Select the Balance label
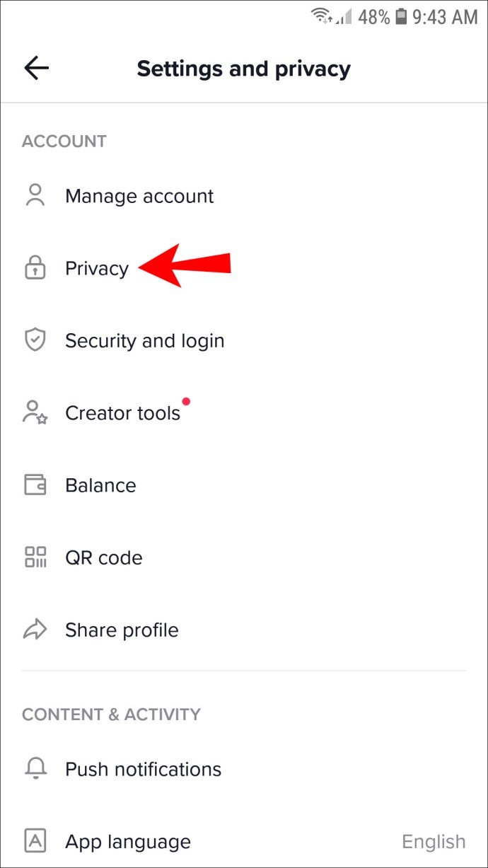This screenshot has width=488, height=868. [x=100, y=485]
